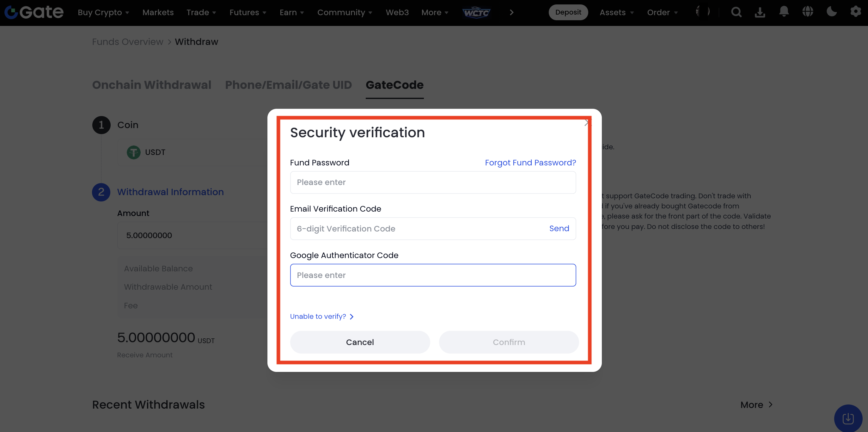Expand the Assets dropdown menu
The height and width of the screenshot is (432, 868).
(617, 12)
